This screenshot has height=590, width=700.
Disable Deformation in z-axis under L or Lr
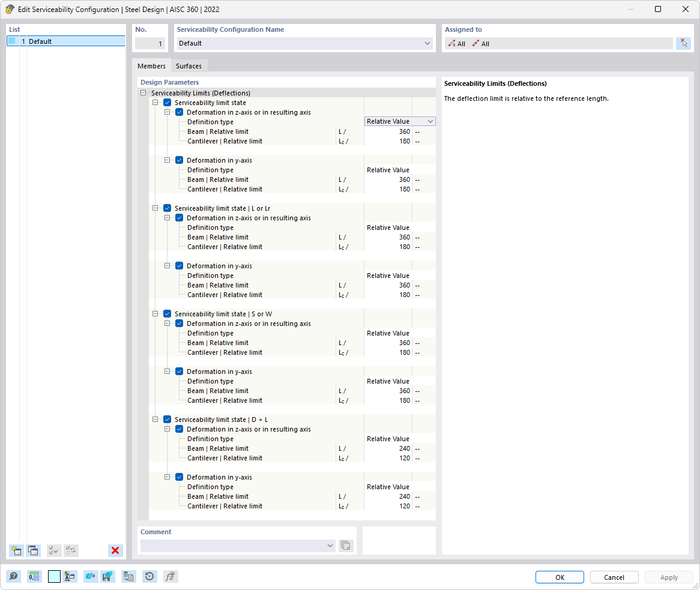point(180,217)
